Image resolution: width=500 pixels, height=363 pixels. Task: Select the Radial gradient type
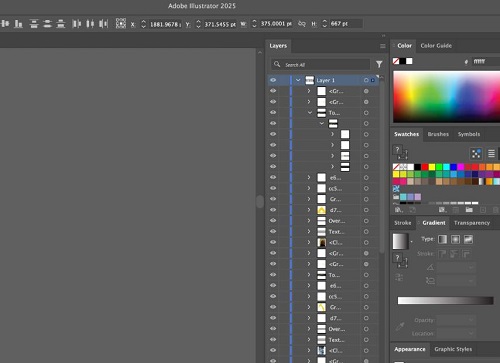point(455,239)
